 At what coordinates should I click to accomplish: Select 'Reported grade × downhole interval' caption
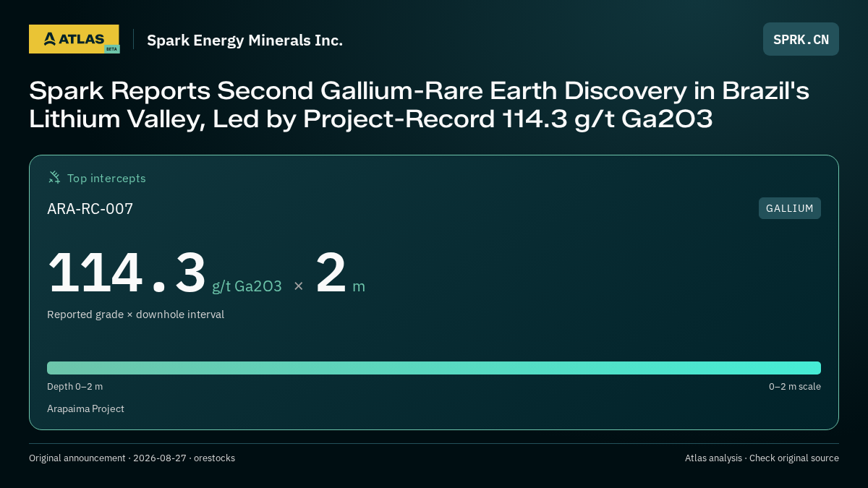[x=135, y=314]
